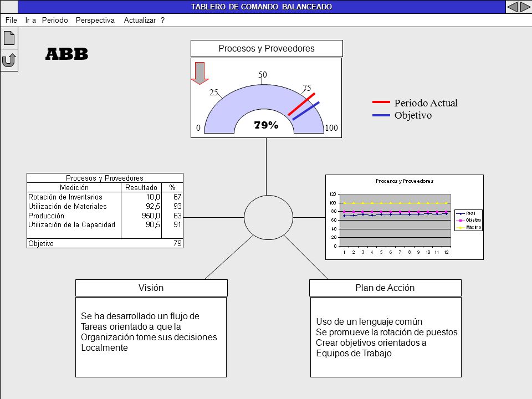The width and height of the screenshot is (532, 399).
Task: Open the Ir a menu
Action: click(30, 21)
